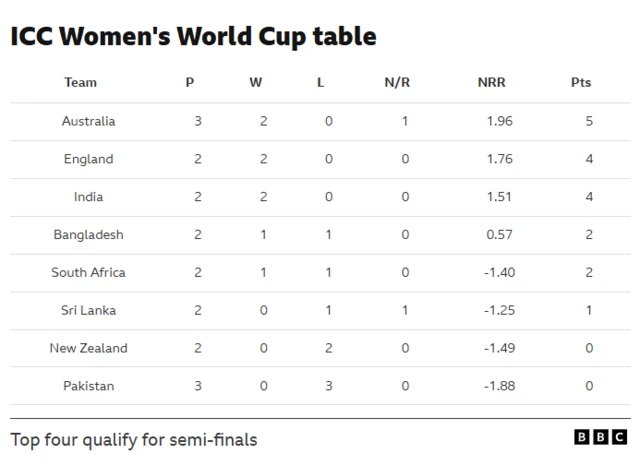
Task: Select South Africa in the table
Action: pos(89,273)
